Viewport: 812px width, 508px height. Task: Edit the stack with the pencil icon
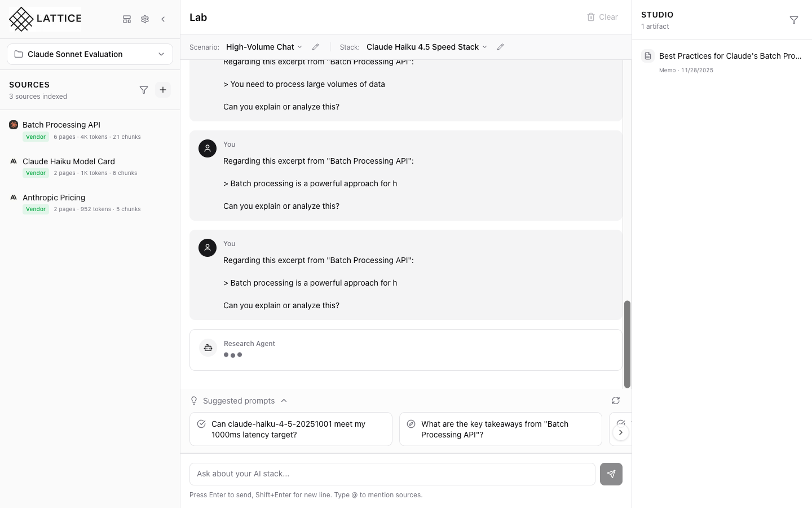click(500, 47)
